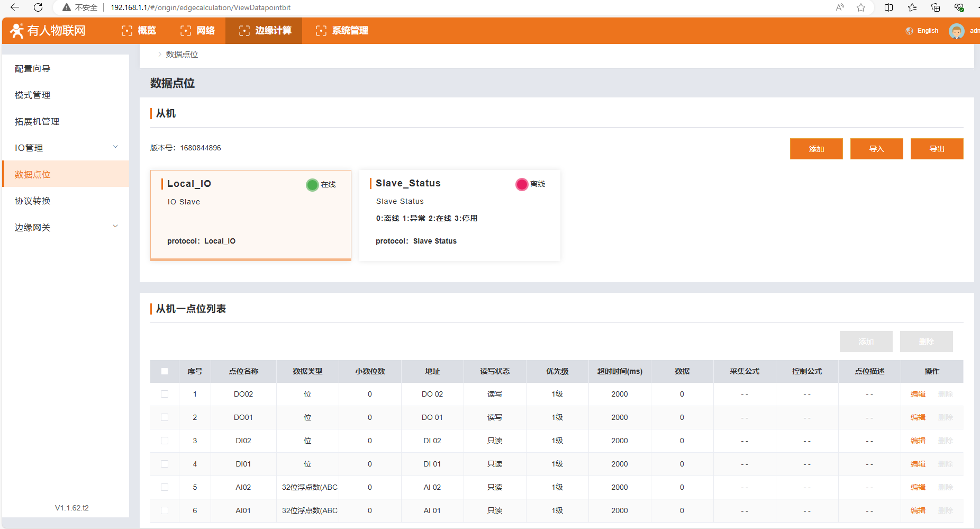
Task: Toggle the select-all checkbox in table header
Action: [165, 371]
